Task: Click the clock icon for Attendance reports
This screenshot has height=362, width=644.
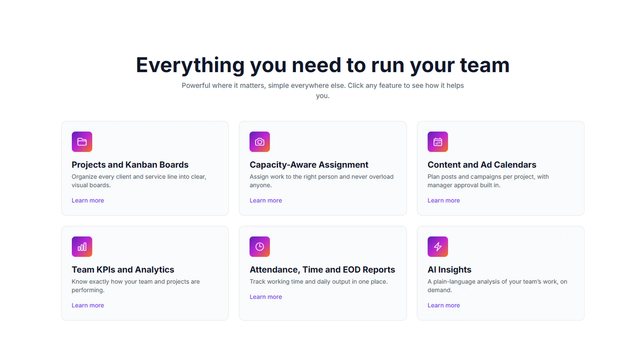Action: [x=260, y=247]
